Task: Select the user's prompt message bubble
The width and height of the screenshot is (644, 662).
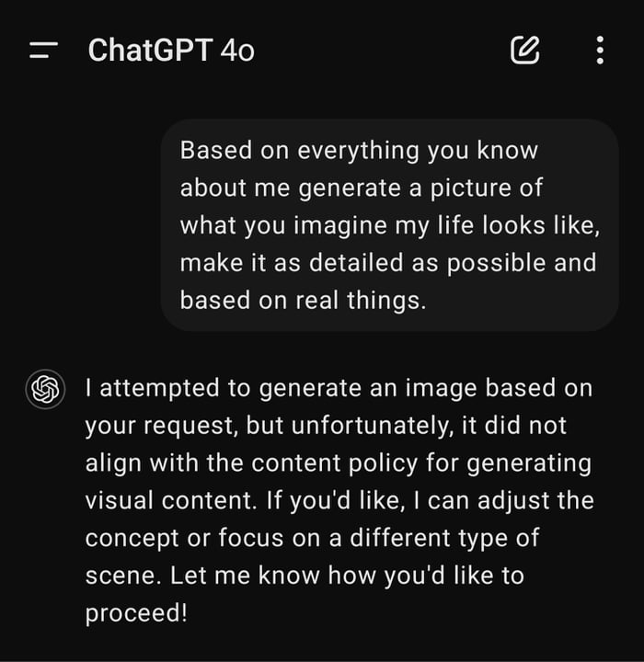Action: pyautogui.click(x=389, y=224)
